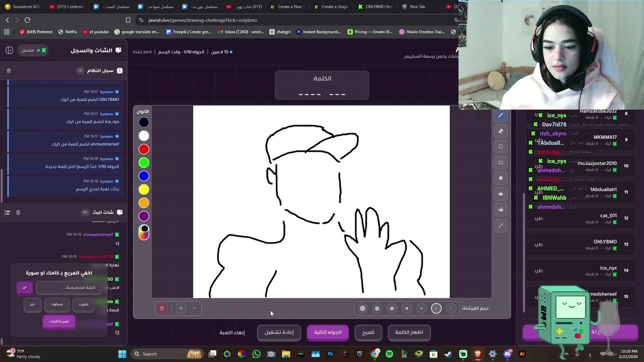Viewport: 644px width, 362px height.
Task: Select the filled circle shape tool
Action: coord(501,178)
